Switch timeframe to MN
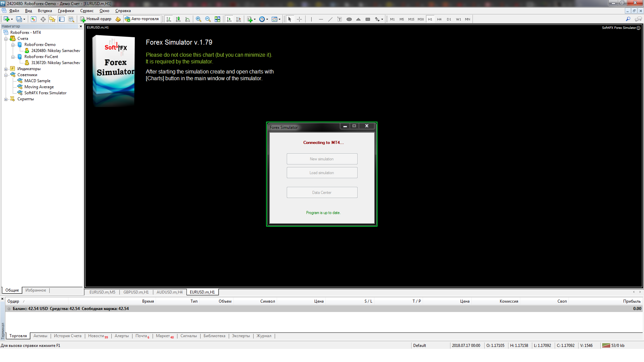 tap(468, 19)
